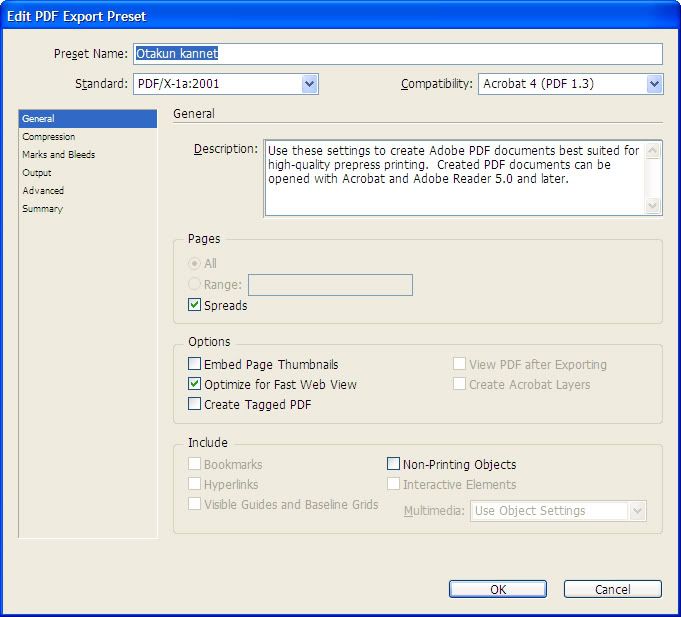Open the Multimedia Use Object Settings dropdown

click(x=559, y=511)
